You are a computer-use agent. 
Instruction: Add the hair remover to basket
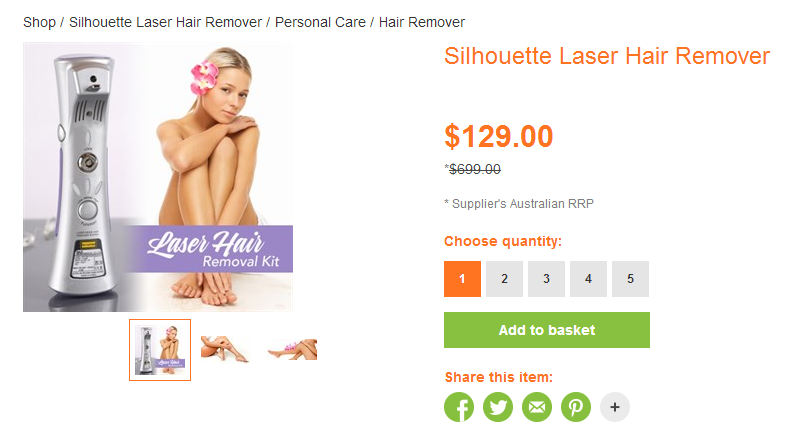(x=547, y=330)
